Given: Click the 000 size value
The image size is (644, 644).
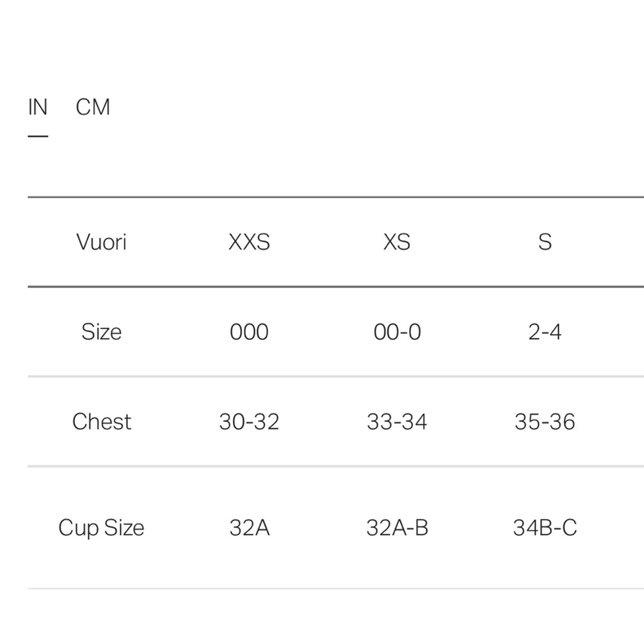Looking at the screenshot, I should 249,332.
